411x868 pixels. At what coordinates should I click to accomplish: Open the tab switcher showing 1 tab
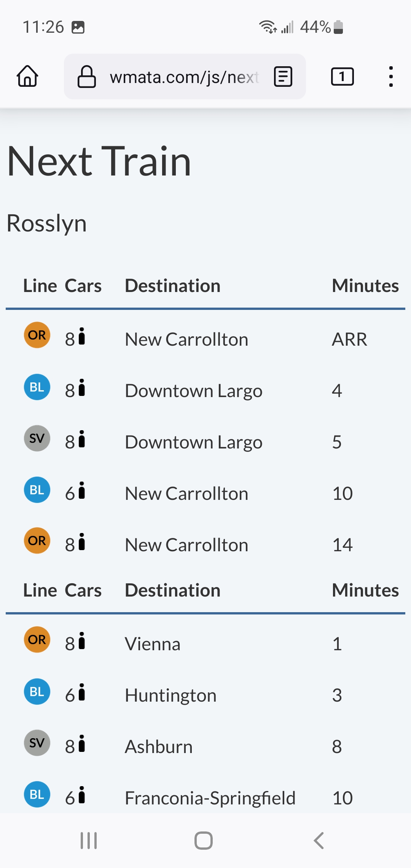342,77
